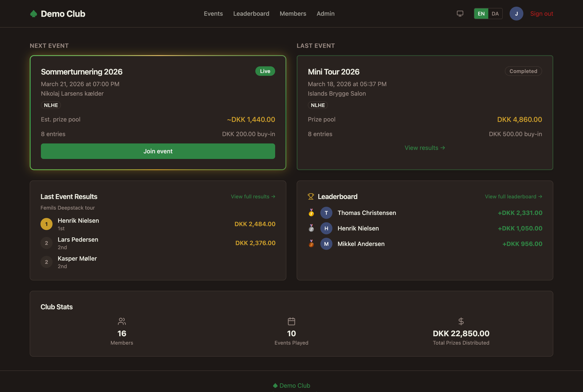Navigate to the Admin section

tap(325, 14)
